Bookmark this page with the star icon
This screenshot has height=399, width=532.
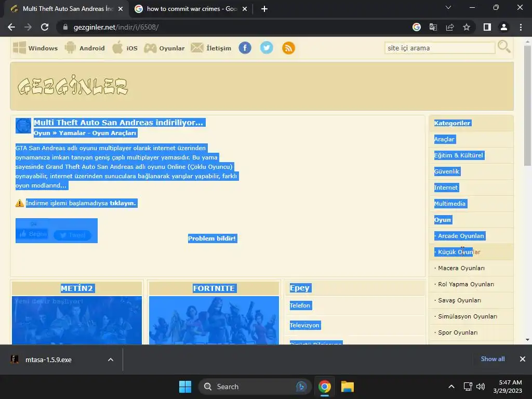tap(467, 27)
